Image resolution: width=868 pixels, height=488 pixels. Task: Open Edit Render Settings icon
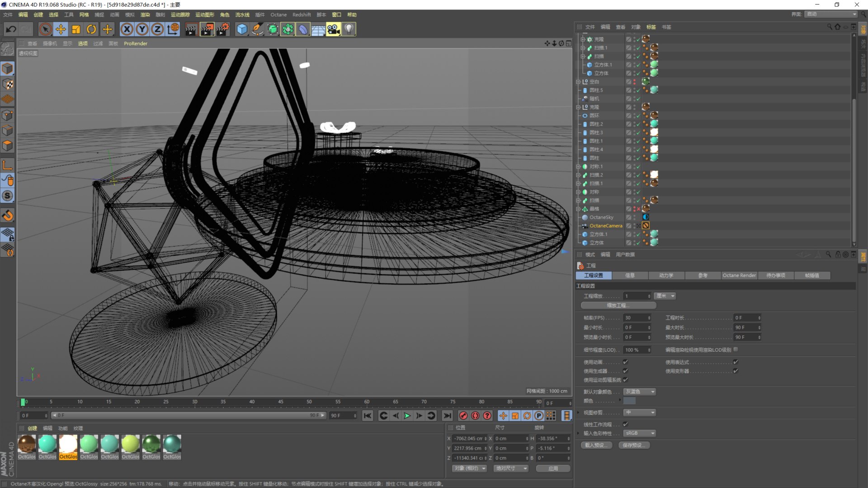(222, 29)
